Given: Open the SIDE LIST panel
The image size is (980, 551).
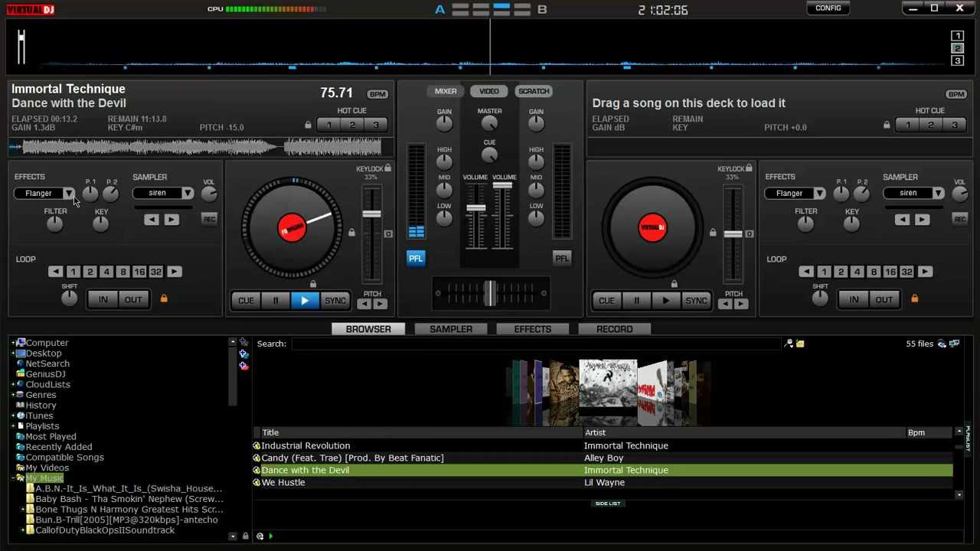Looking at the screenshot, I should [x=607, y=504].
